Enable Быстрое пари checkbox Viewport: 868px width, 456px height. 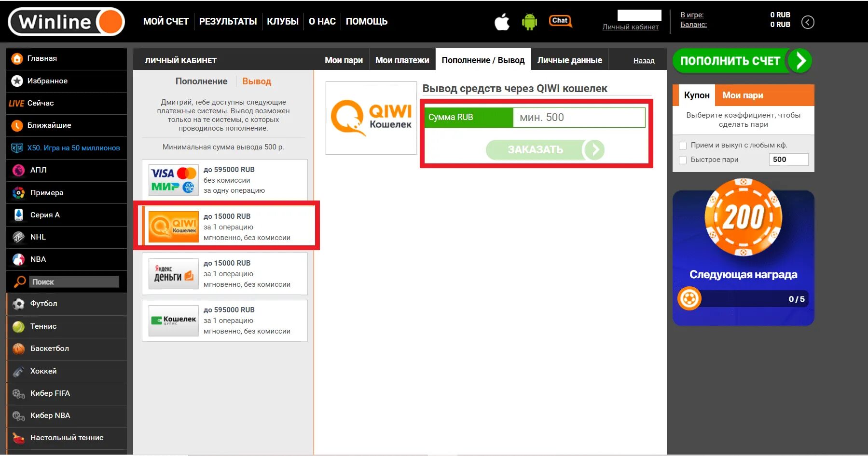coord(683,160)
